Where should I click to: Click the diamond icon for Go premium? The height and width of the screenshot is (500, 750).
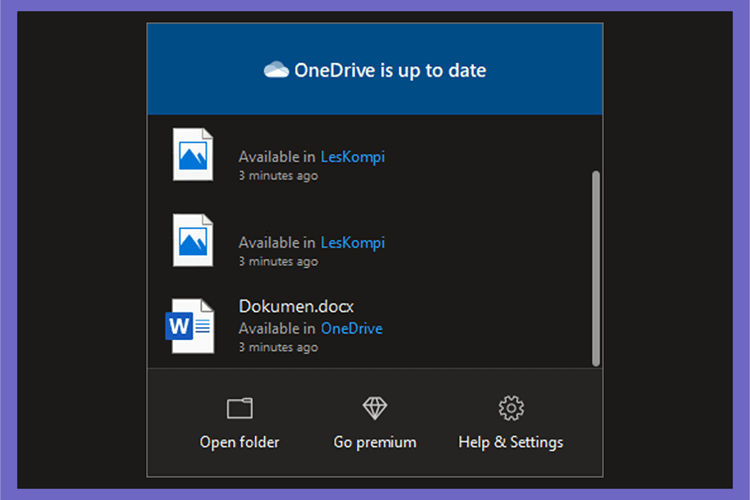click(375, 408)
